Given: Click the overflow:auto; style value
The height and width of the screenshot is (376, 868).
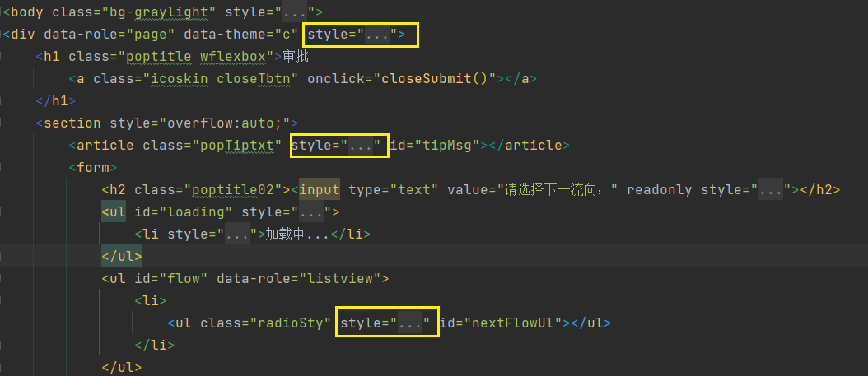Looking at the screenshot, I should tap(223, 123).
